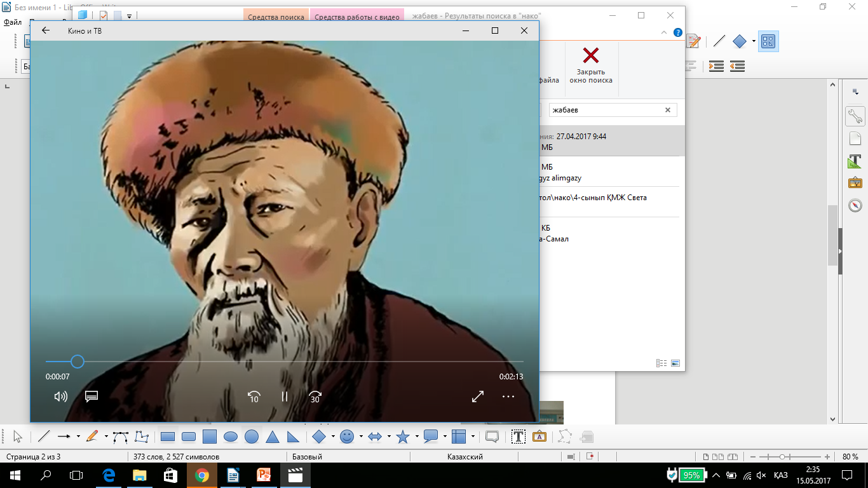The width and height of the screenshot is (868, 488).
Task: Open more options ellipsis in player
Action: (x=508, y=396)
